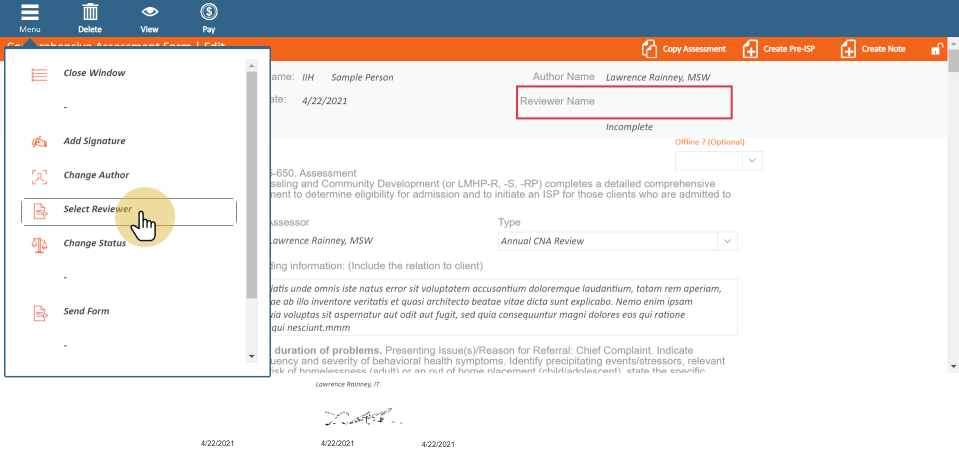Click the Create Pre-ISP icon
This screenshot has width=959, height=456.
click(750, 49)
